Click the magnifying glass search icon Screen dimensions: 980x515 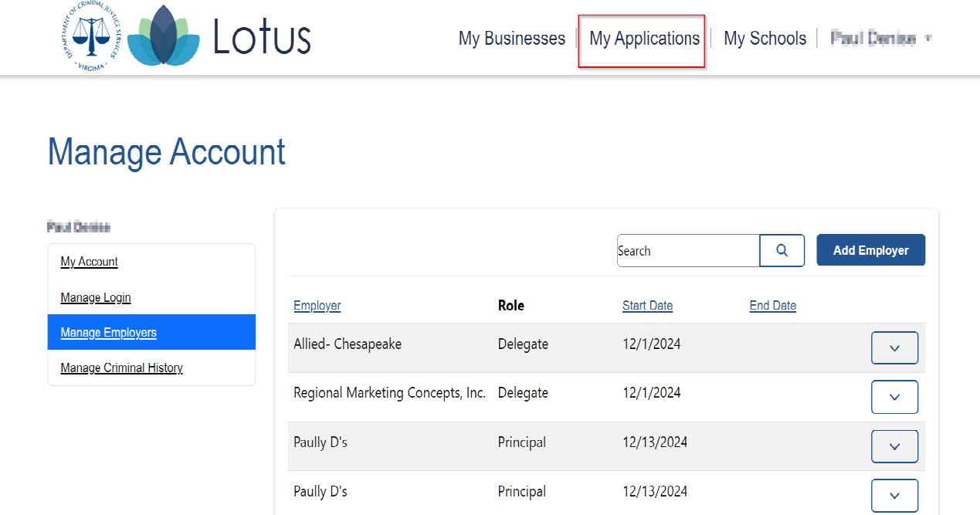[x=782, y=251]
